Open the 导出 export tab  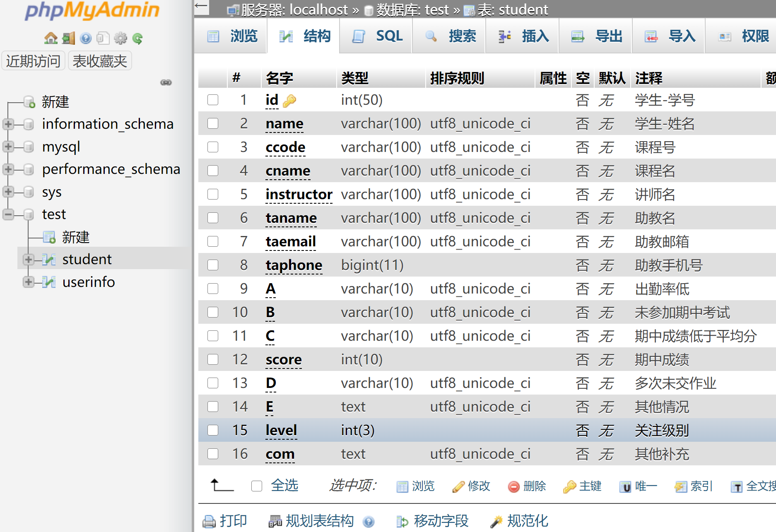(x=596, y=36)
